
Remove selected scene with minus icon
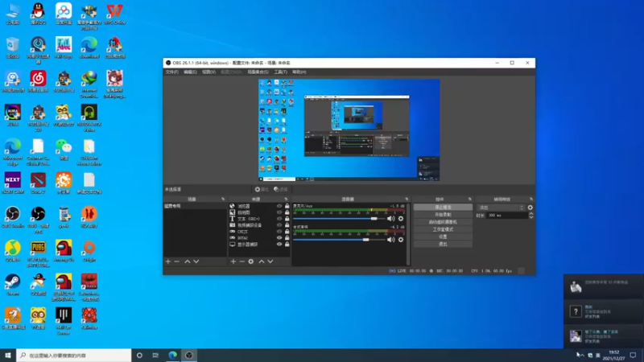[176, 261]
